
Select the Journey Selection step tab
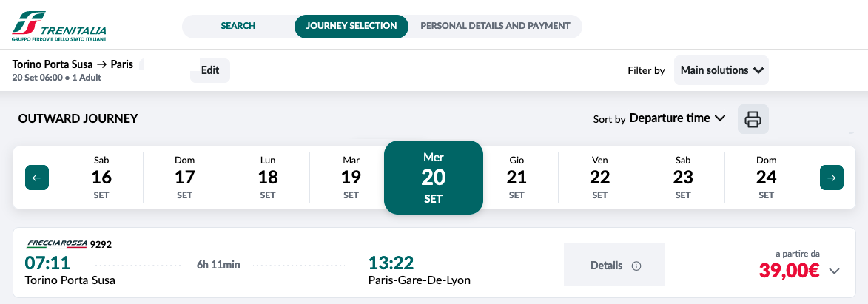click(x=351, y=26)
